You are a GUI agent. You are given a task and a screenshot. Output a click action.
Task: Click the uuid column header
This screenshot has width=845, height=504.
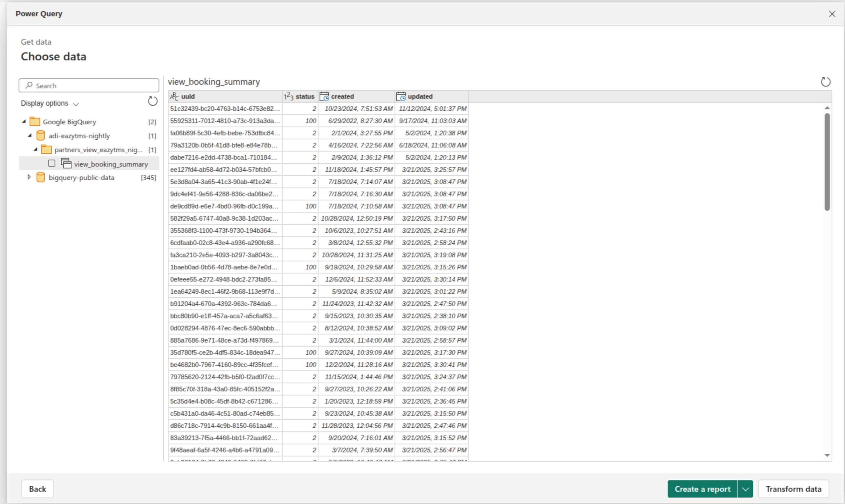click(x=225, y=96)
